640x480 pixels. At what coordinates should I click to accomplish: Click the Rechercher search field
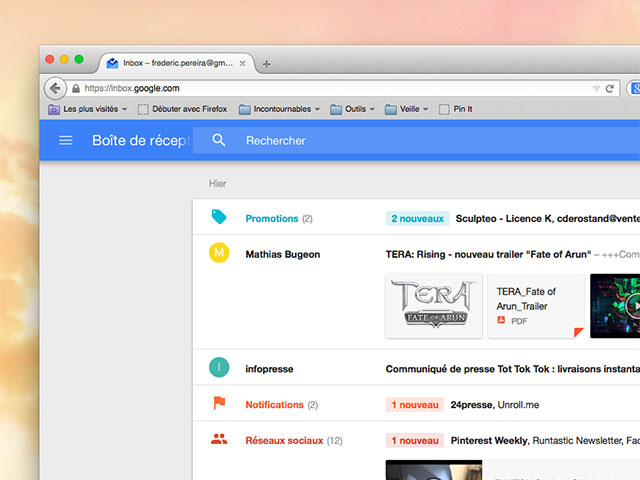click(x=416, y=140)
